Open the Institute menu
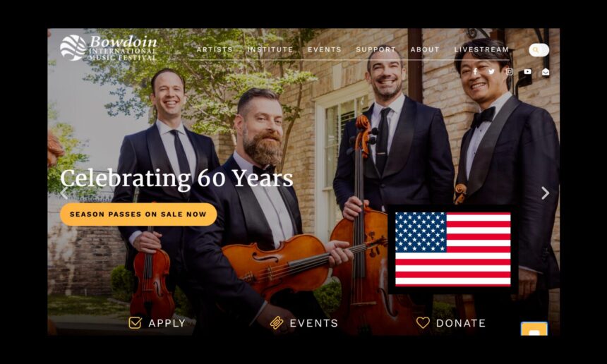 point(270,49)
